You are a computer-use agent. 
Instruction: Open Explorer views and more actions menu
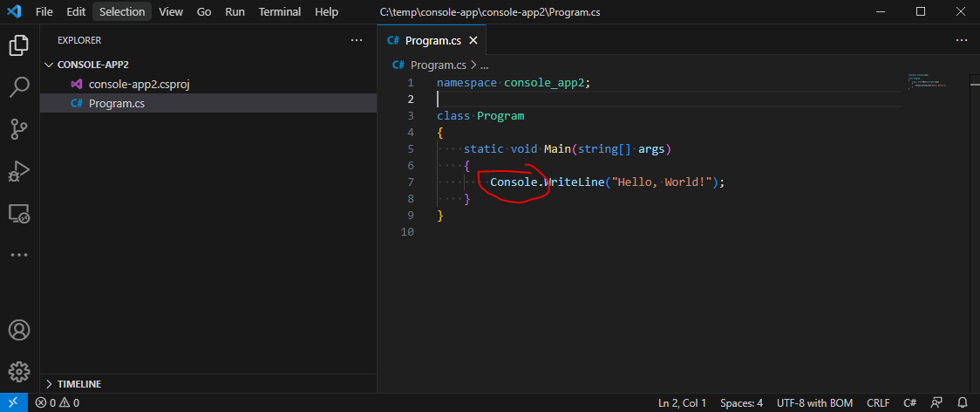[x=357, y=40]
